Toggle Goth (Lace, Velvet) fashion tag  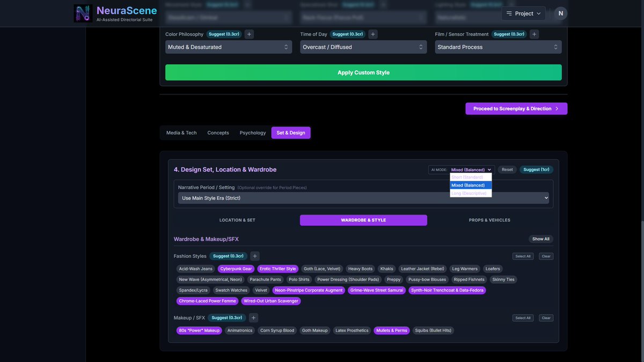pyautogui.click(x=322, y=269)
